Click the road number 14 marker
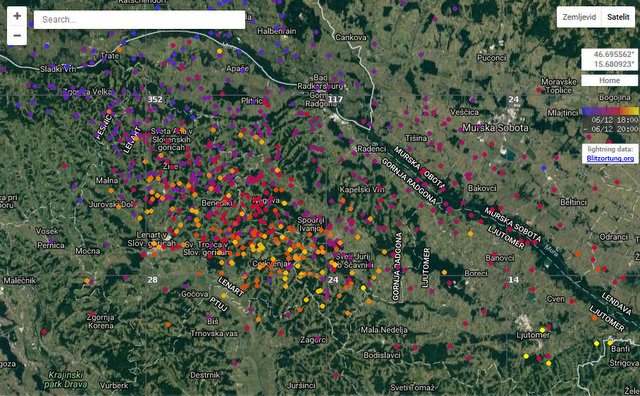This screenshot has height=396, width=640. [513, 280]
